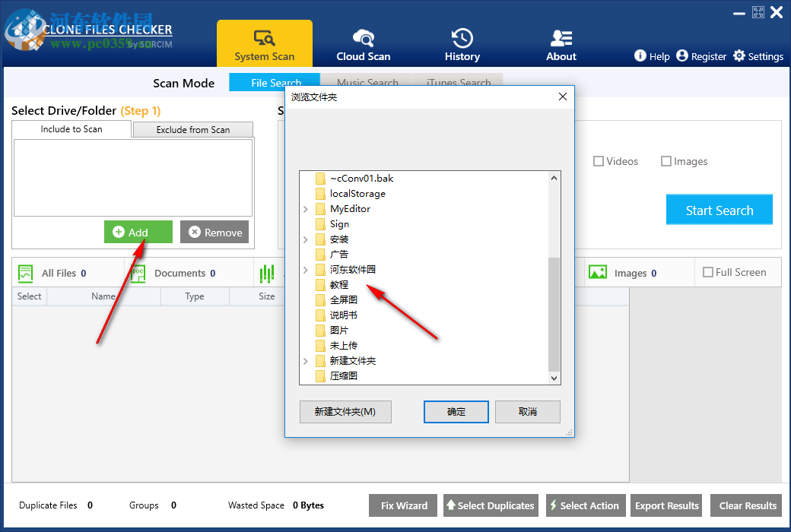Confirm folder selection with 确定 button
Screen dimensions: 791x532
click(x=456, y=411)
